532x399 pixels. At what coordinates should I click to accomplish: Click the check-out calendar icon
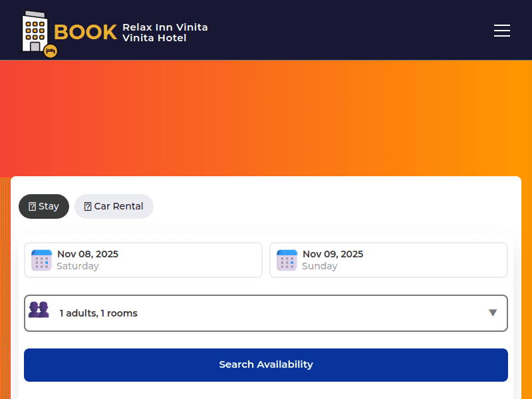click(x=287, y=260)
